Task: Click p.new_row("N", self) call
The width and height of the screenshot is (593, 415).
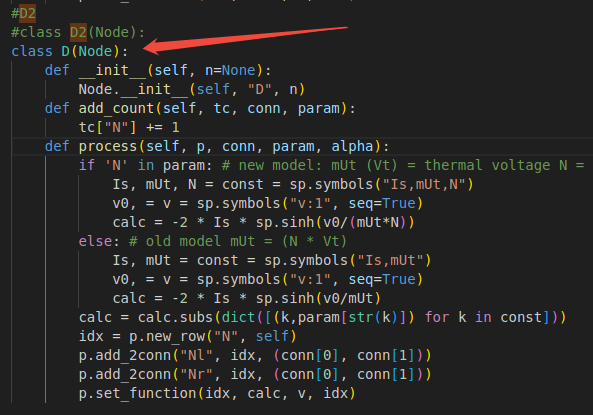Action: [x=213, y=336]
